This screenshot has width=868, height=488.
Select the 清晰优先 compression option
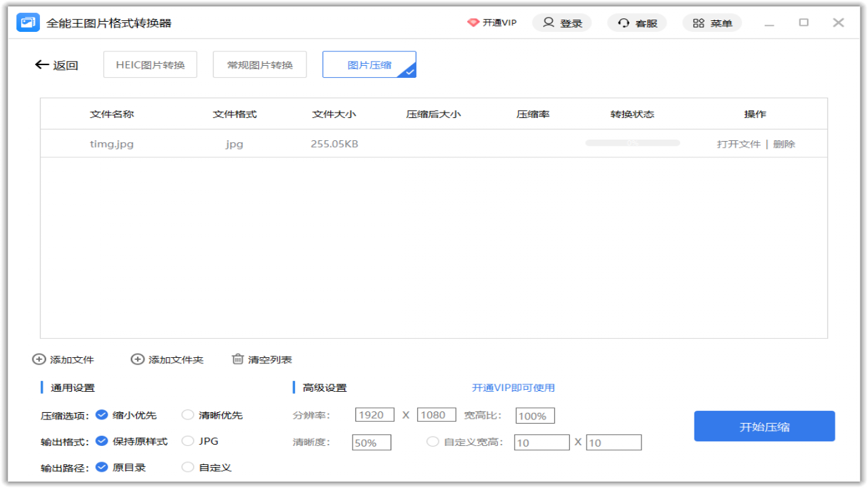click(188, 414)
